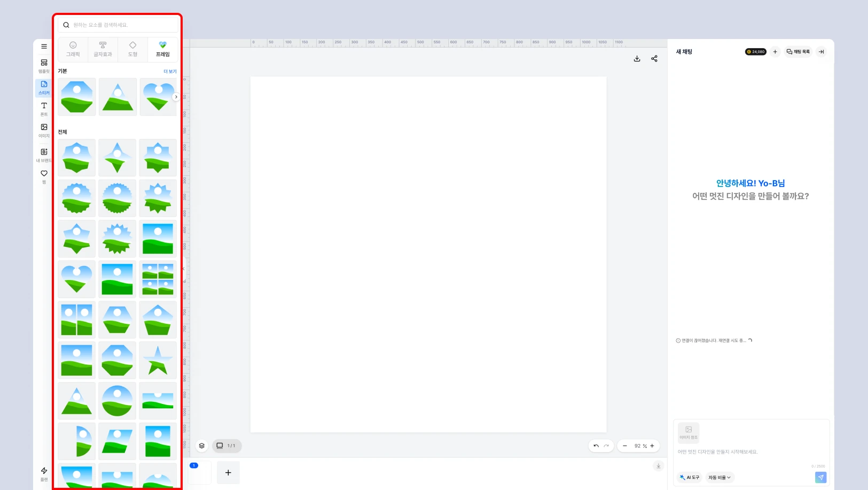The width and height of the screenshot is (868, 490).
Task: Collapse the chat panel with arrow icon
Action: tap(822, 52)
